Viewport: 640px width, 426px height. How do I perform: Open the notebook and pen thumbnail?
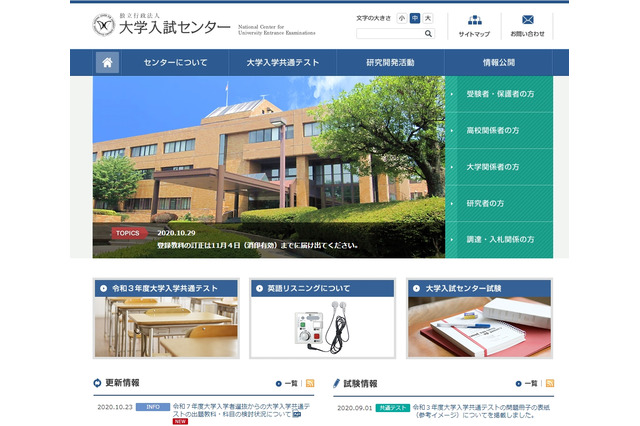click(x=480, y=327)
